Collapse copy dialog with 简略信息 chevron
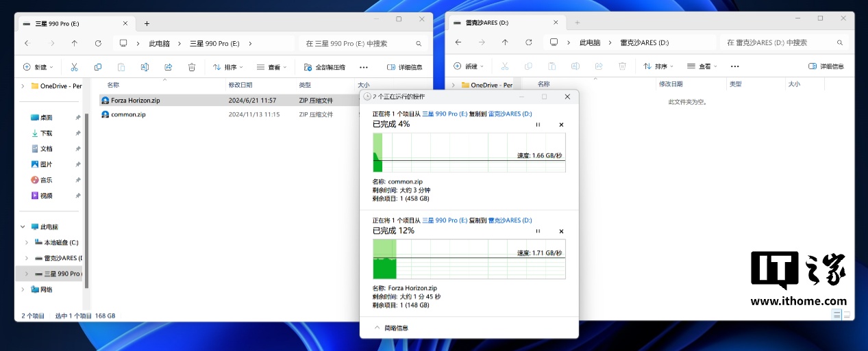 (377, 328)
